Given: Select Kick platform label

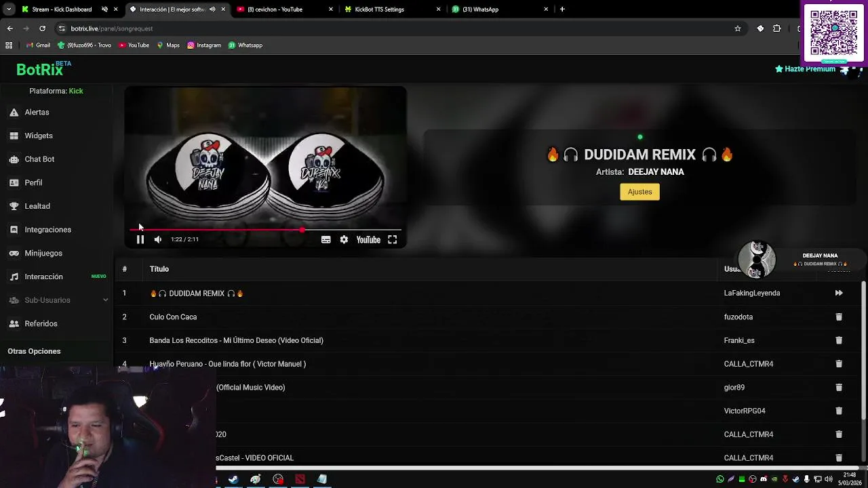Looking at the screenshot, I should (76, 91).
